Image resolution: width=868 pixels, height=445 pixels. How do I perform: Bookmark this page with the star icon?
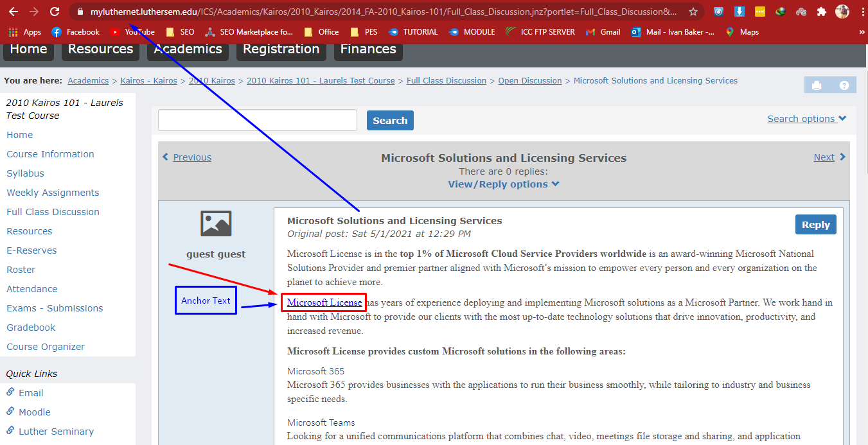pyautogui.click(x=693, y=12)
